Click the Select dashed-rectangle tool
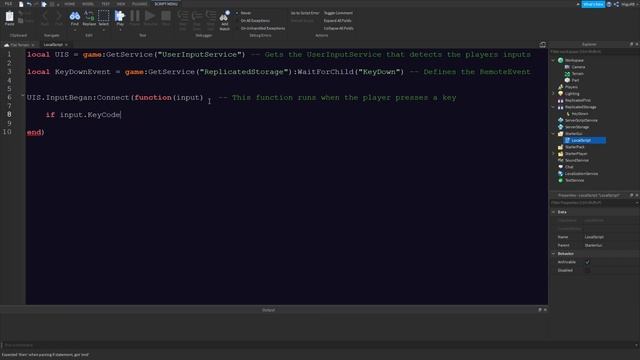 [104, 16]
